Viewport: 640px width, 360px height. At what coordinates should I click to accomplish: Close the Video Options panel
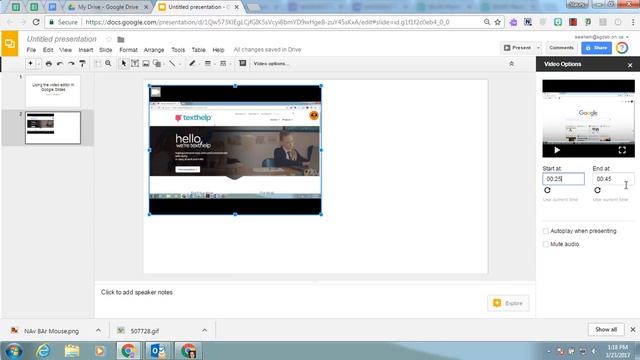(x=630, y=65)
